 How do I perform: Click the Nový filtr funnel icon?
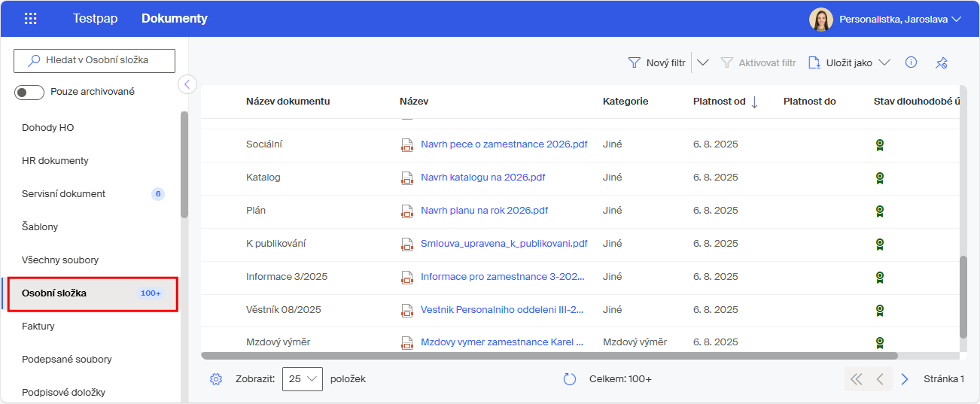click(x=635, y=62)
